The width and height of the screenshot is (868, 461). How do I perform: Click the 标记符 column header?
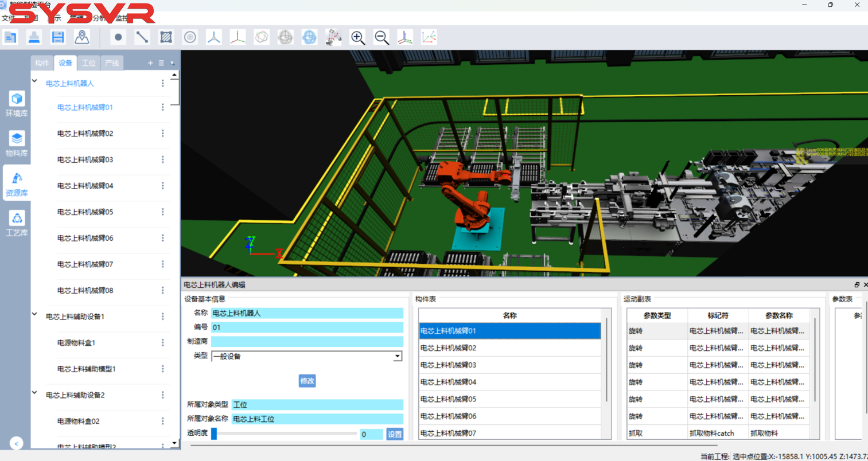tap(718, 315)
